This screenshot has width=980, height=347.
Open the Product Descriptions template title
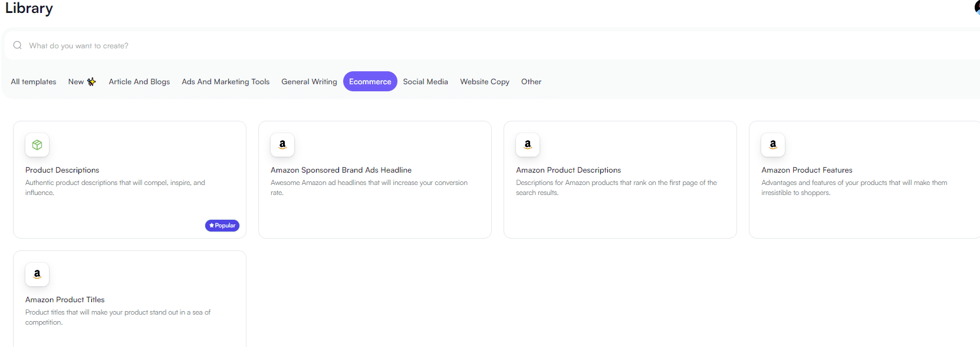click(63, 170)
